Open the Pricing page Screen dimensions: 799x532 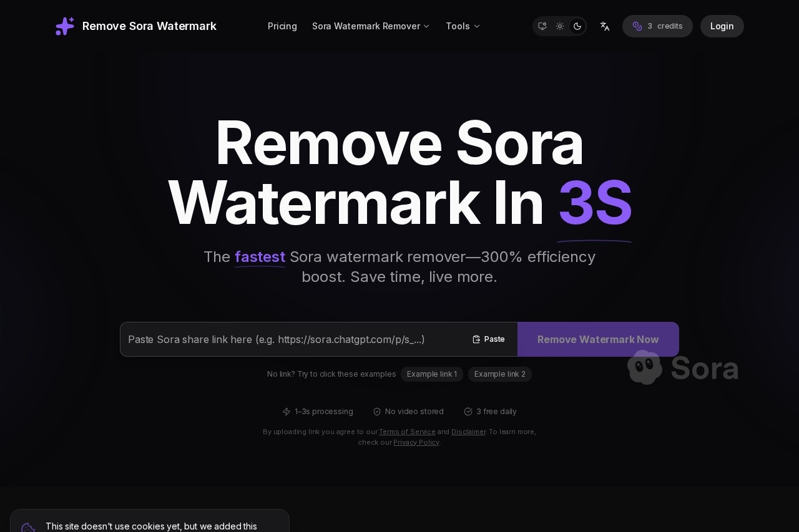[x=282, y=26]
